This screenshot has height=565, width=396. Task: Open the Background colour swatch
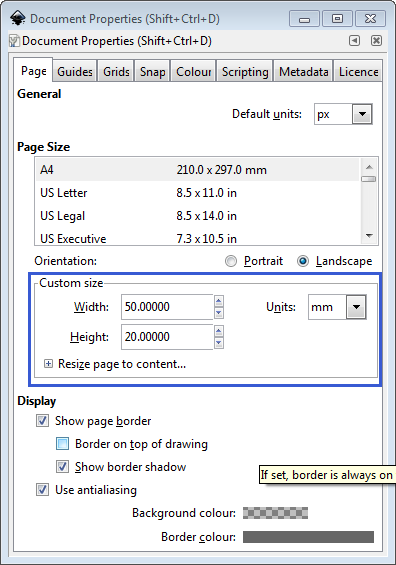275,513
